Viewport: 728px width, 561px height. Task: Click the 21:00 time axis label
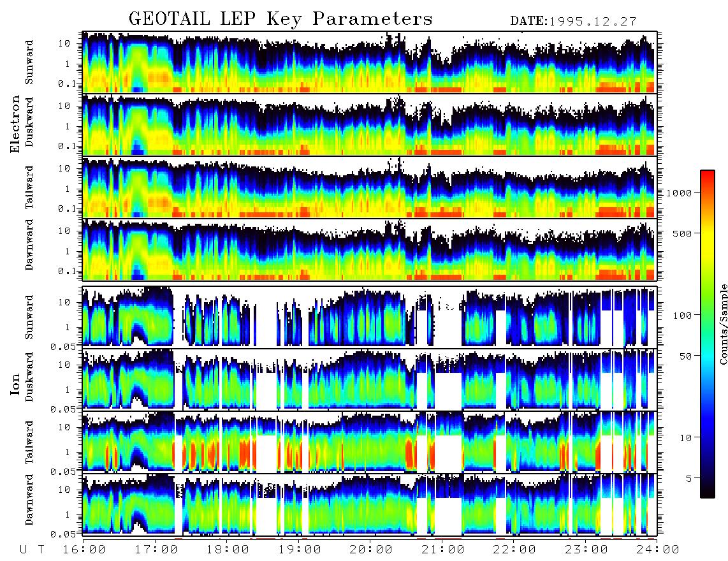click(443, 550)
